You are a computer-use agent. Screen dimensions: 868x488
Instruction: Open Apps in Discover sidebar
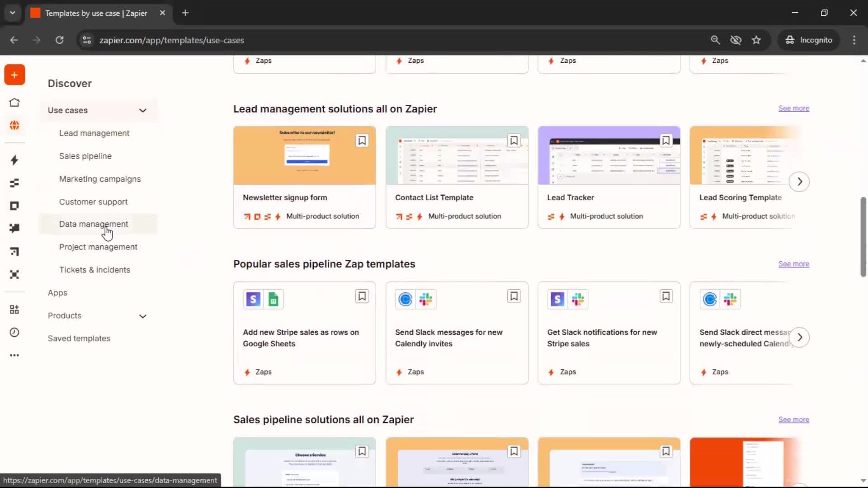click(x=57, y=293)
